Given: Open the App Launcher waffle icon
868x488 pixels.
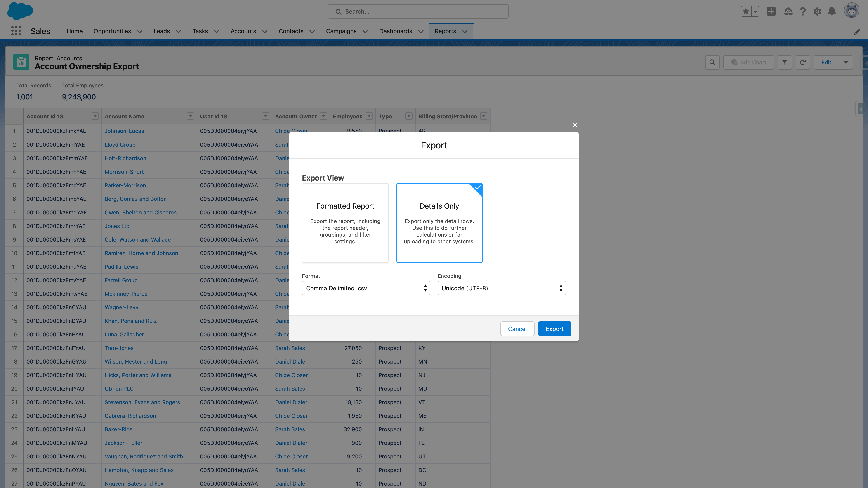Looking at the screenshot, I should (x=16, y=31).
